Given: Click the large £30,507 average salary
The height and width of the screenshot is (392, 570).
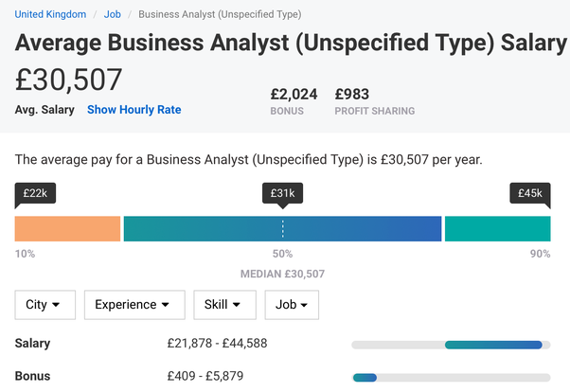Looking at the screenshot, I should [x=69, y=80].
